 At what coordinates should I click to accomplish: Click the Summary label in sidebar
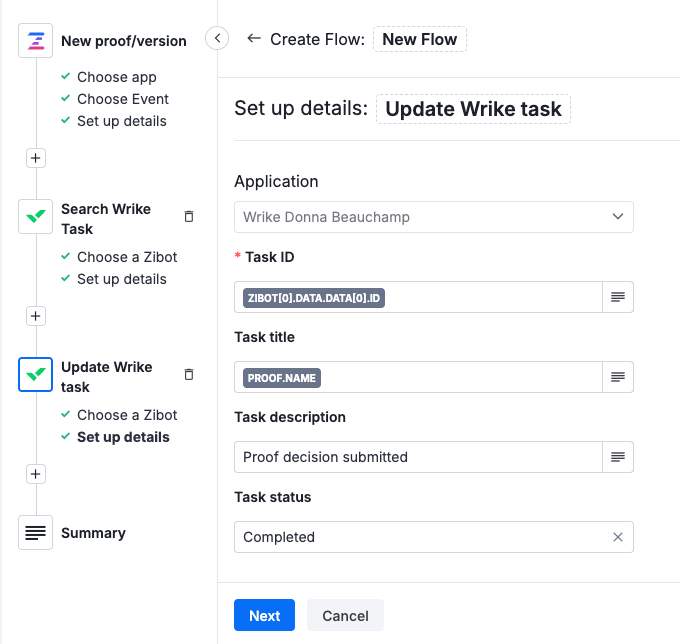pos(93,533)
